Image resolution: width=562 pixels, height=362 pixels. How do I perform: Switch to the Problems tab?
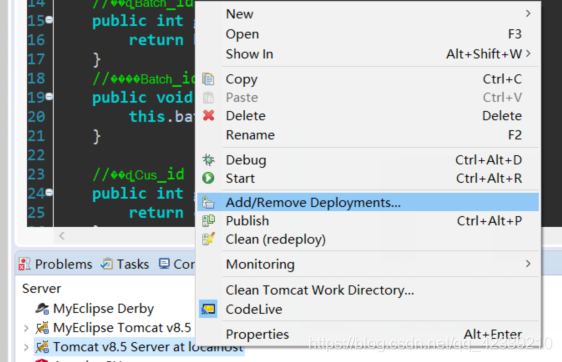[56, 264]
